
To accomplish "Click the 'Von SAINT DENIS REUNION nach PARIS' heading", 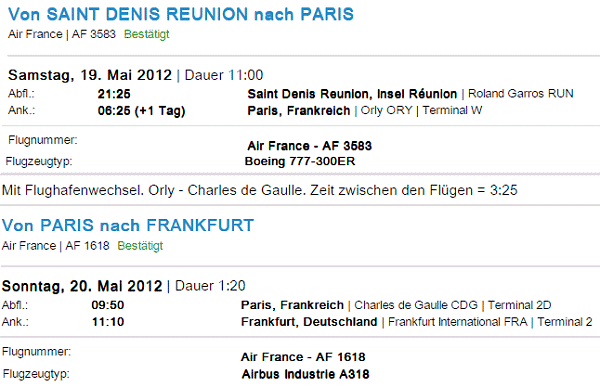I will pyautogui.click(x=181, y=15).
